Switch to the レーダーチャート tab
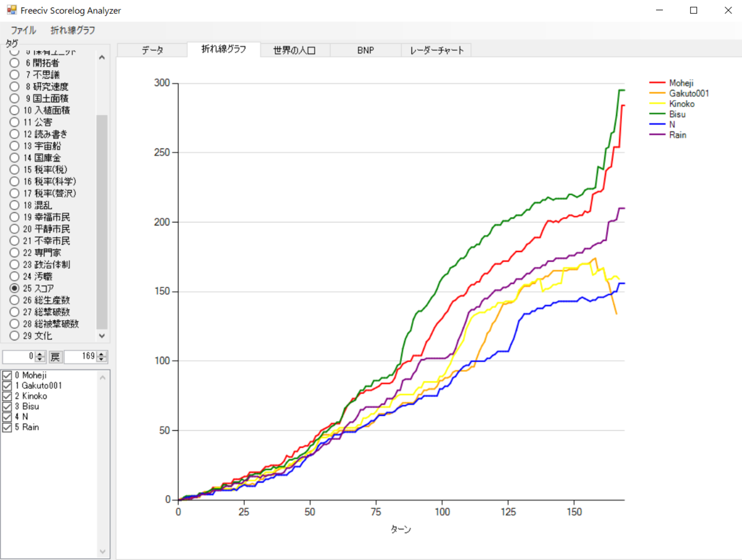 437,51
